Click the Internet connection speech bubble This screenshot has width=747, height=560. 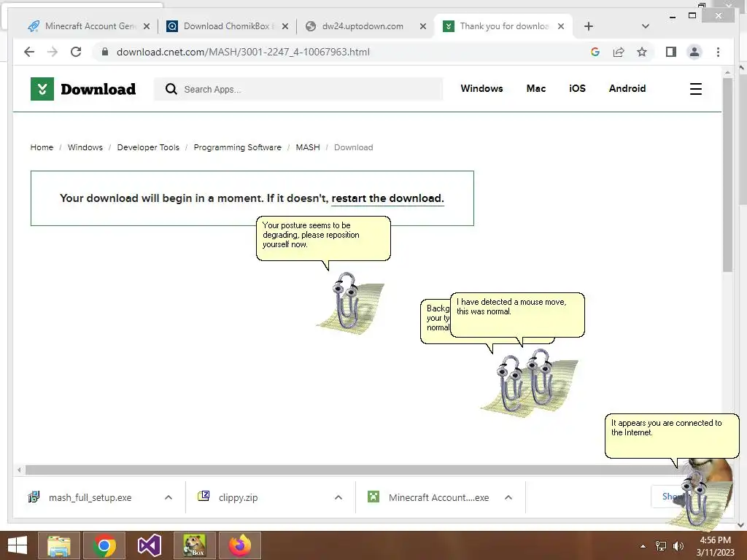coord(672,436)
